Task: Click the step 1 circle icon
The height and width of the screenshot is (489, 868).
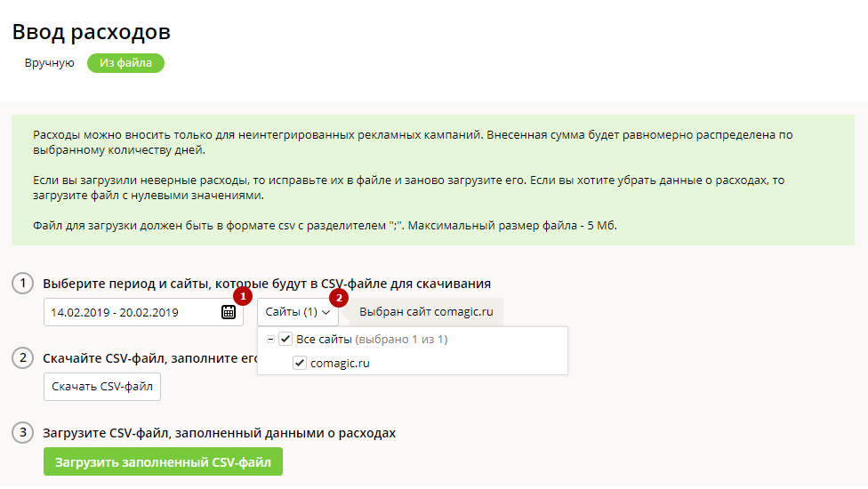Action: (23, 284)
